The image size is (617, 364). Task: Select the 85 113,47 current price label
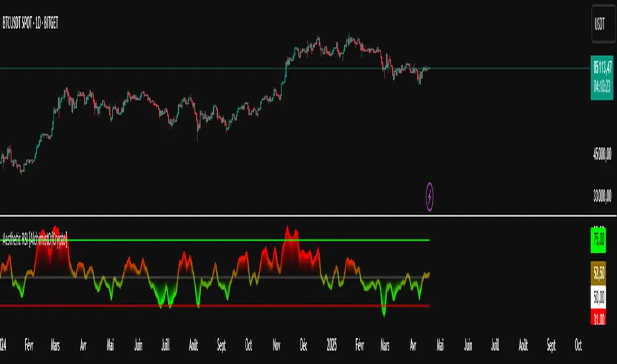[602, 78]
